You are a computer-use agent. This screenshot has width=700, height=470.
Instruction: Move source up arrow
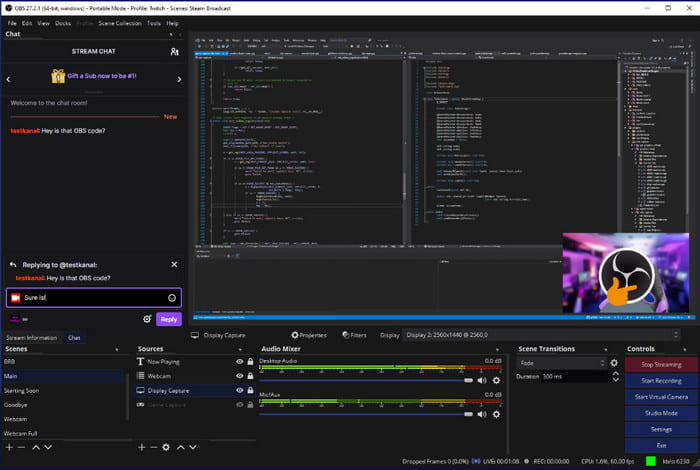click(x=181, y=447)
